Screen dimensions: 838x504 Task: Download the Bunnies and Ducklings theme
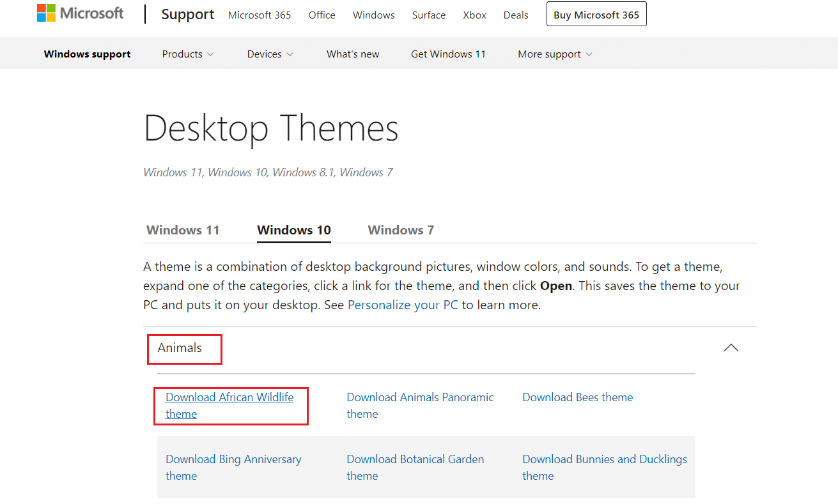(604, 467)
